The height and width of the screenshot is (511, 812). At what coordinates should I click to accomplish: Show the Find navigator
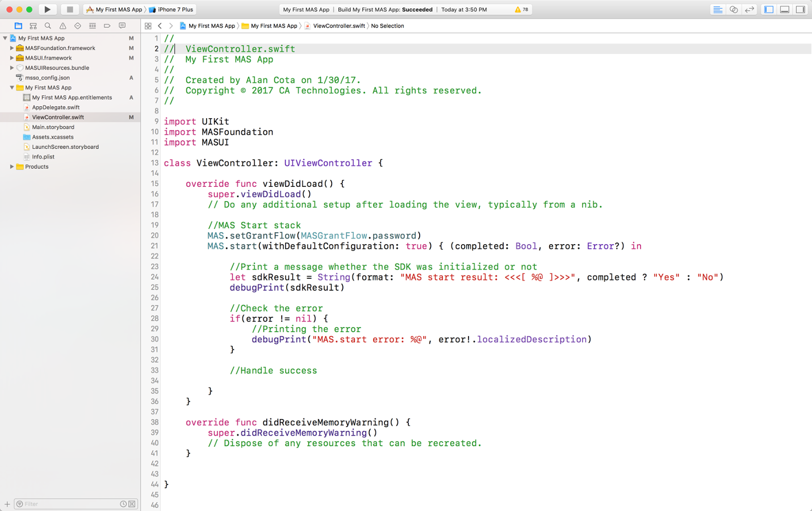pos(48,26)
